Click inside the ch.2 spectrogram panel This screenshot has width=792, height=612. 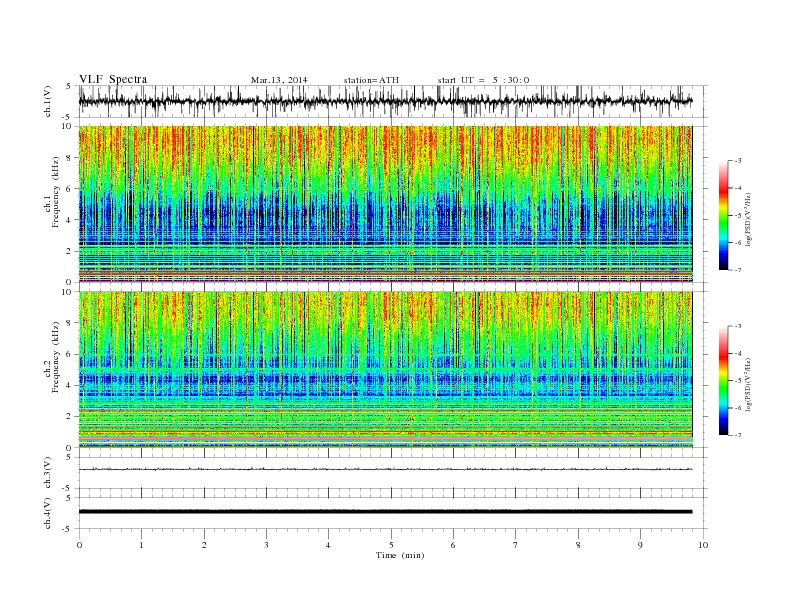385,369
